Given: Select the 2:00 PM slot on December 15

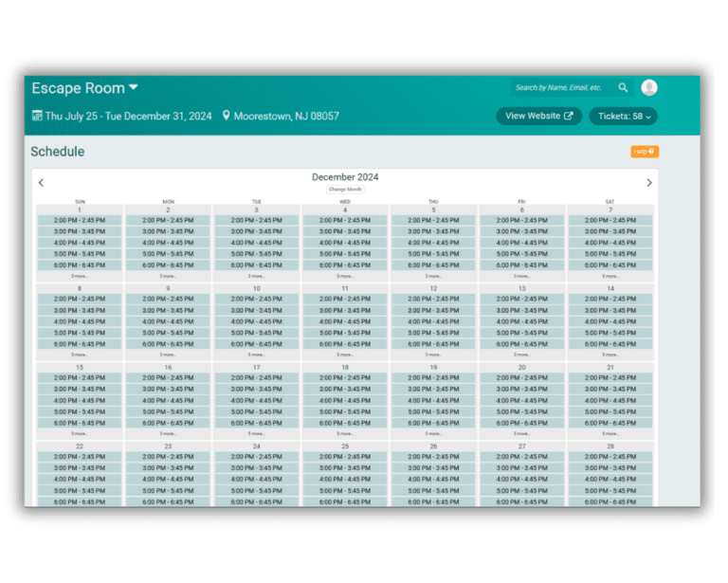Looking at the screenshot, I should [80, 377].
